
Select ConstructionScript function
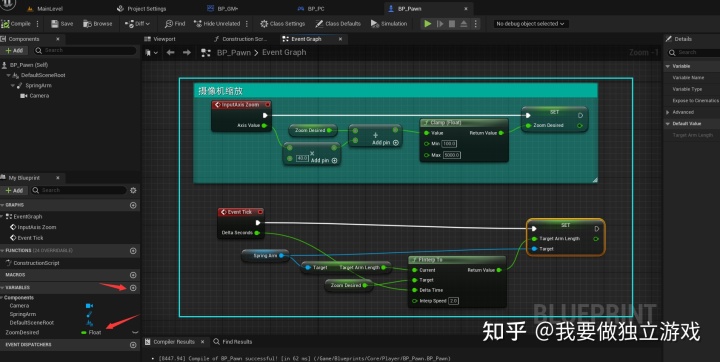click(x=33, y=263)
